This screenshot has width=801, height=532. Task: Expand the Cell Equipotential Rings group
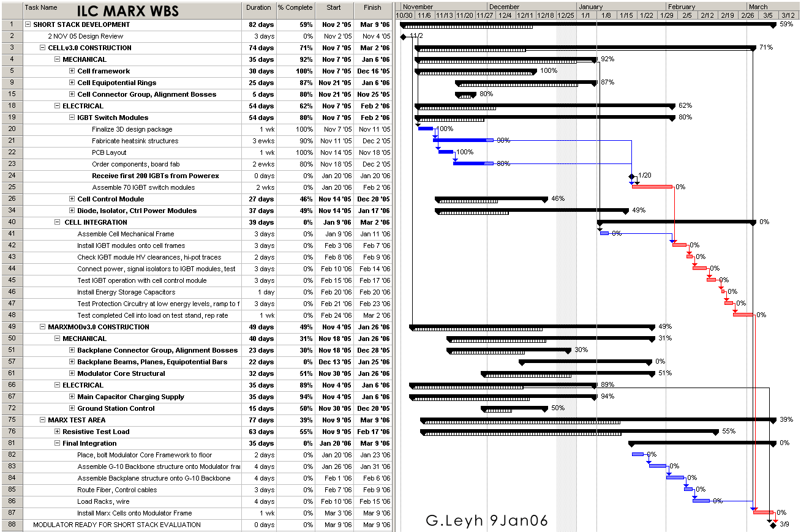(72, 83)
